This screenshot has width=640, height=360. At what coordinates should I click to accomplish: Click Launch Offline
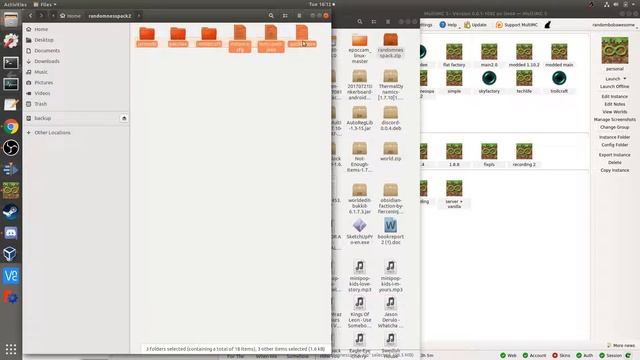click(614, 87)
